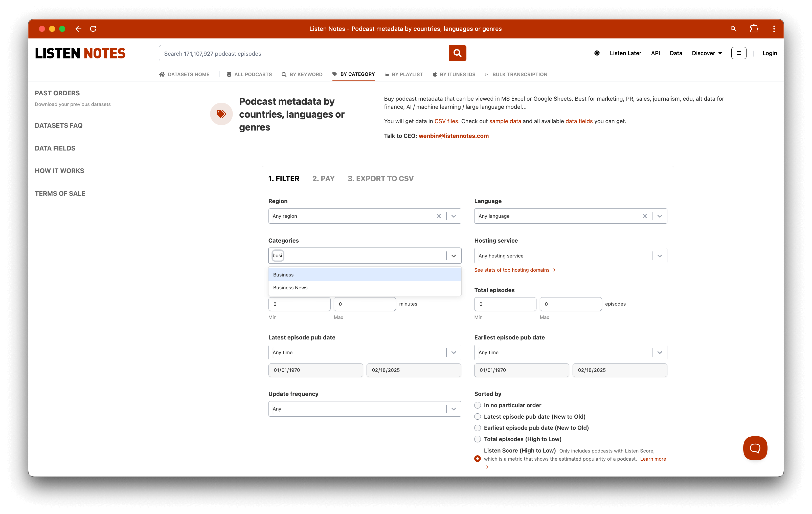Screen dimensions: 812x514
Task: Click the Listen Notes logo
Action: tap(80, 53)
